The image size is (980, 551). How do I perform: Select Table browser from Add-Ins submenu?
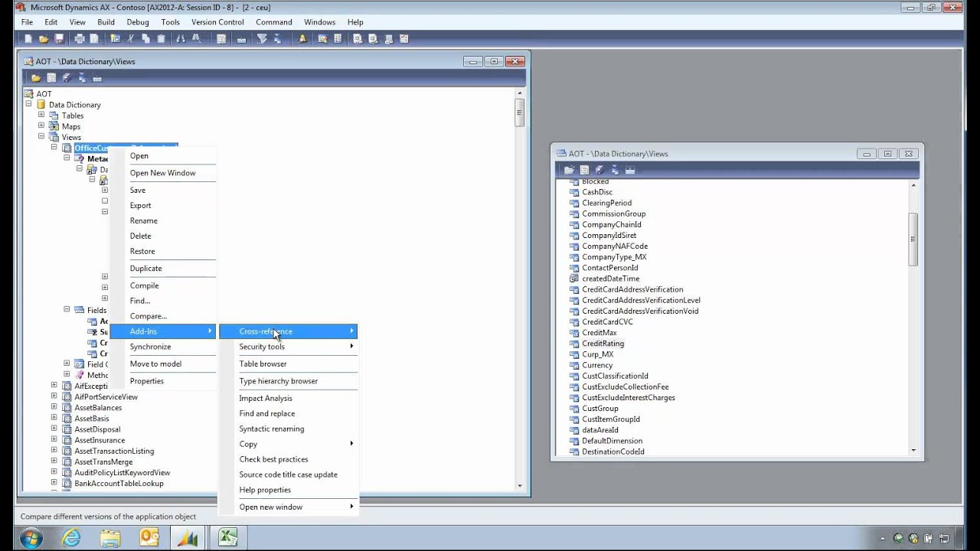[x=288, y=364]
